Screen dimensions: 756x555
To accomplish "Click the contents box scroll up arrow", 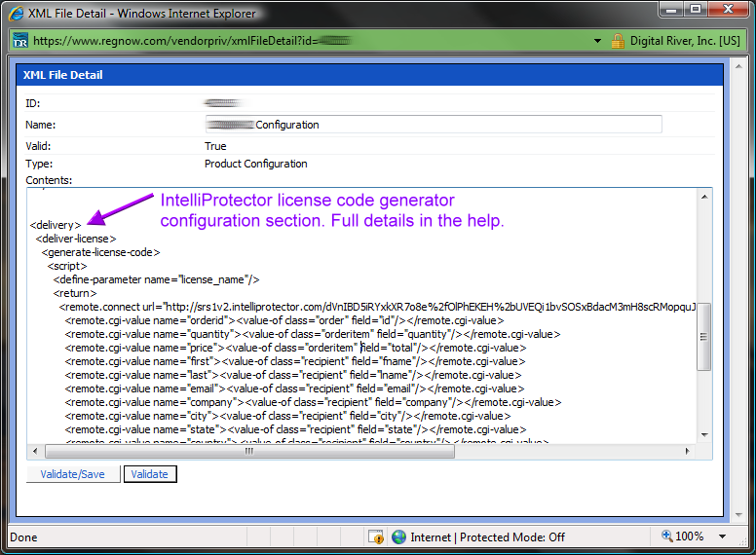I will (x=704, y=197).
